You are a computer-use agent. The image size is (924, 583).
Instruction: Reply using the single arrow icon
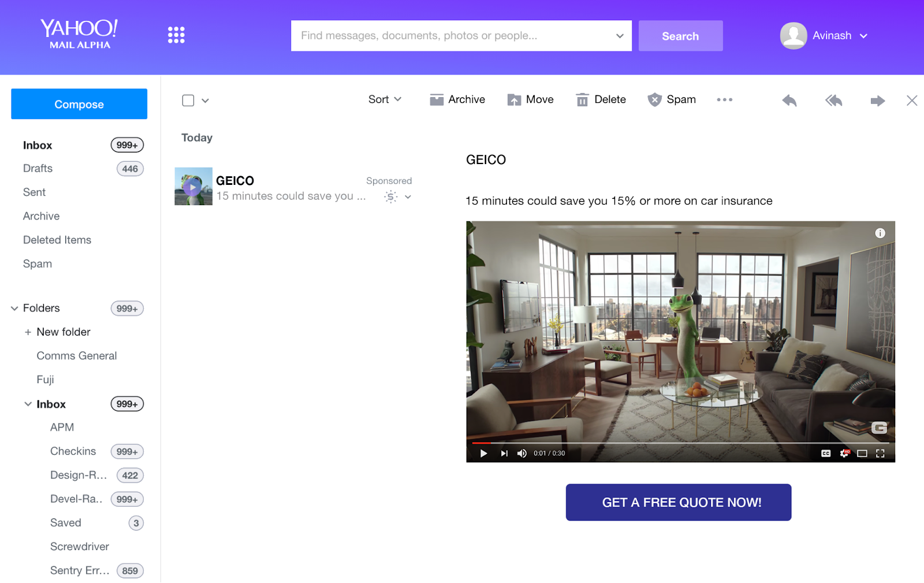point(789,101)
